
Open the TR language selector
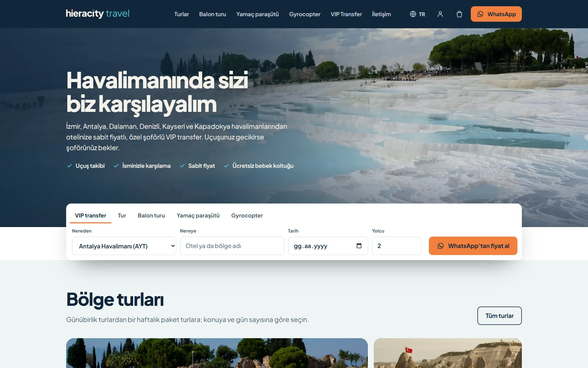(x=417, y=14)
